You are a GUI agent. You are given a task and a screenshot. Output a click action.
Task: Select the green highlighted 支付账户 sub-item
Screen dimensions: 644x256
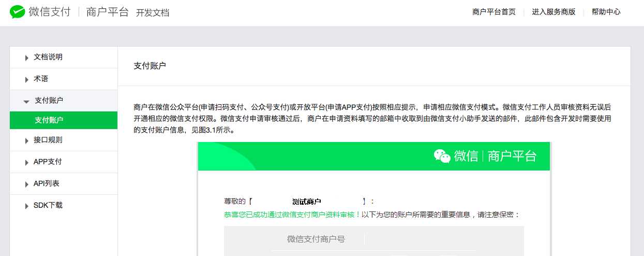pos(64,120)
